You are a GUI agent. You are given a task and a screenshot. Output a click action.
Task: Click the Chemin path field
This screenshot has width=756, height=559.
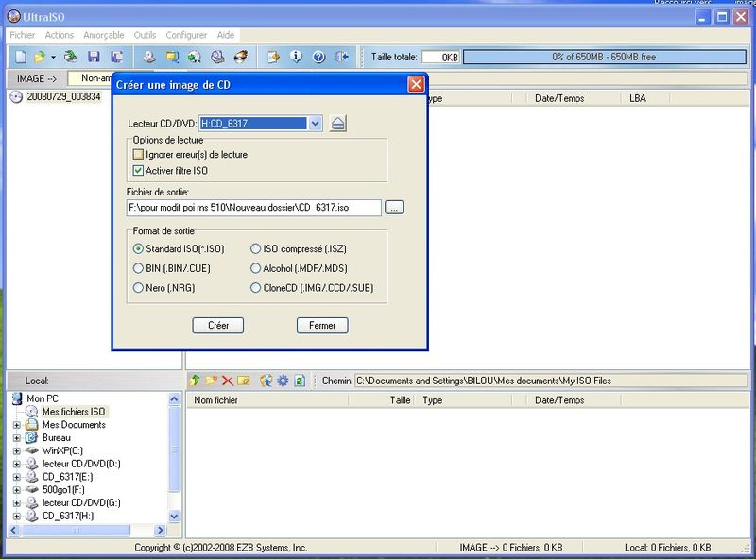551,381
